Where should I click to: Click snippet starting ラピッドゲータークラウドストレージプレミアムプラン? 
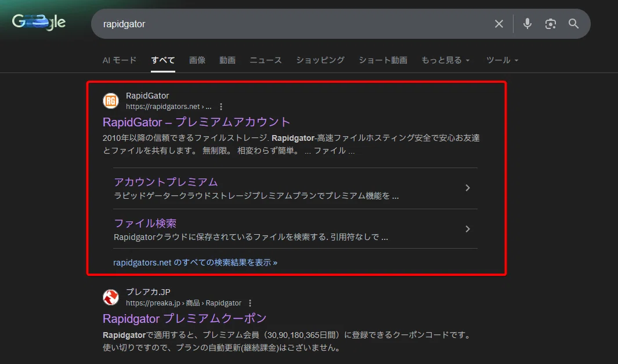(x=256, y=195)
